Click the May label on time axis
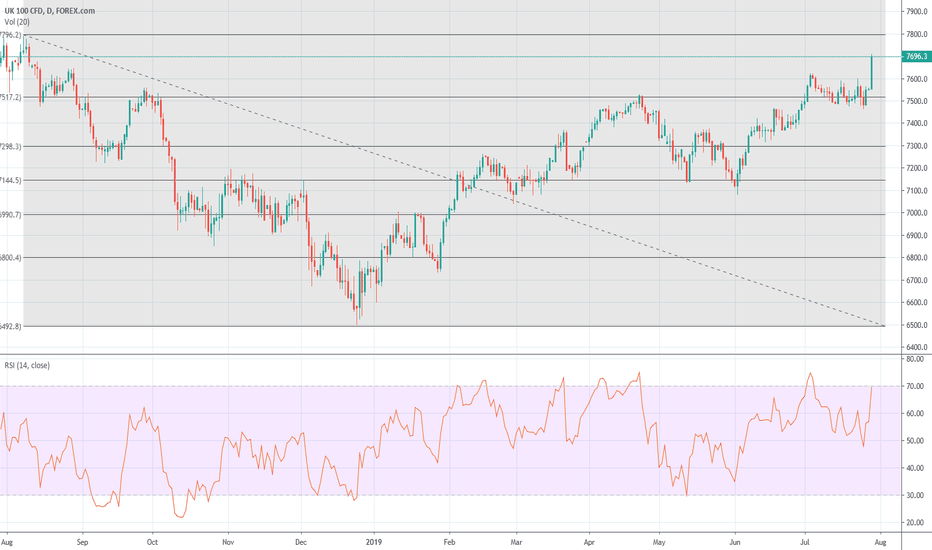The height and width of the screenshot is (550, 932). [659, 542]
